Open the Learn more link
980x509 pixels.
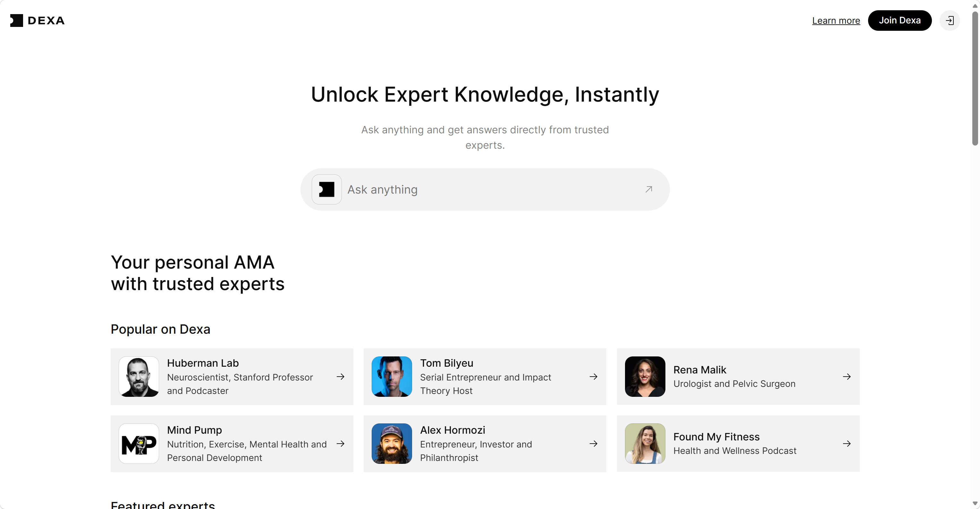[x=836, y=21]
